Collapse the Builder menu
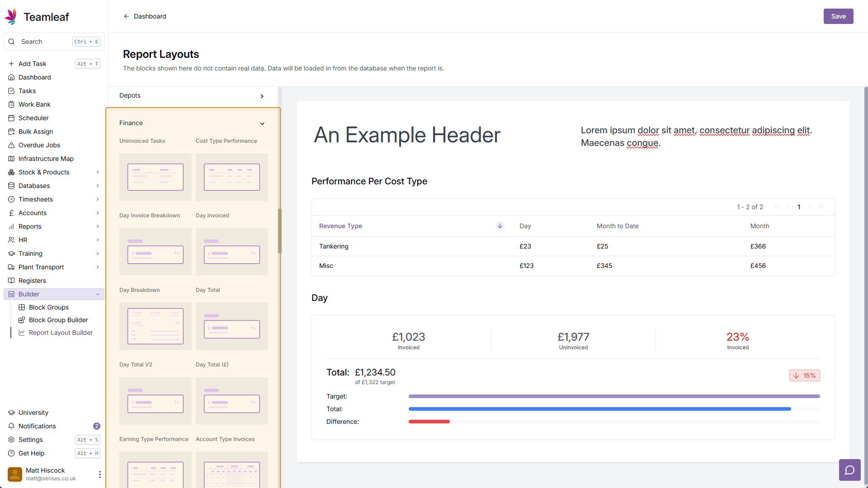This screenshot has height=488, width=868. point(98,294)
